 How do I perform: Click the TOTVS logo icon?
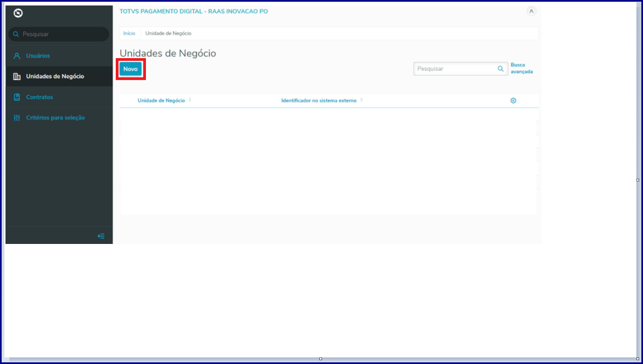[x=18, y=13]
